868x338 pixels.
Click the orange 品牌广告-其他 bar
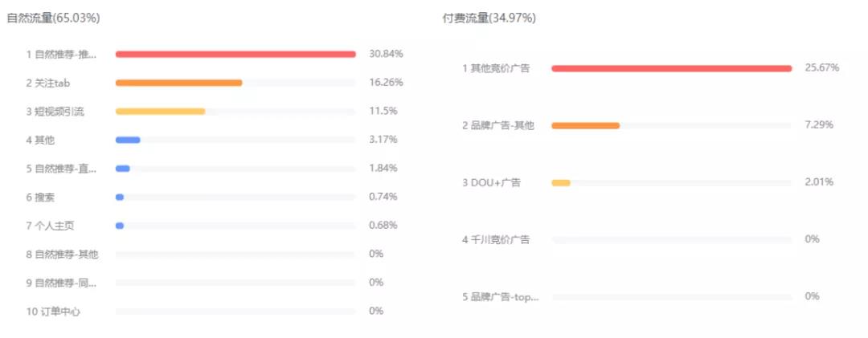[x=585, y=125]
